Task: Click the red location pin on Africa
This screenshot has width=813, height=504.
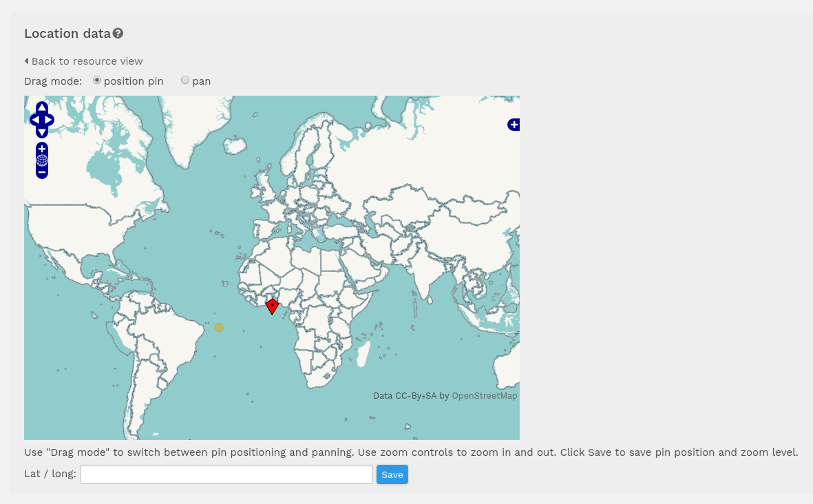Action: [x=272, y=306]
